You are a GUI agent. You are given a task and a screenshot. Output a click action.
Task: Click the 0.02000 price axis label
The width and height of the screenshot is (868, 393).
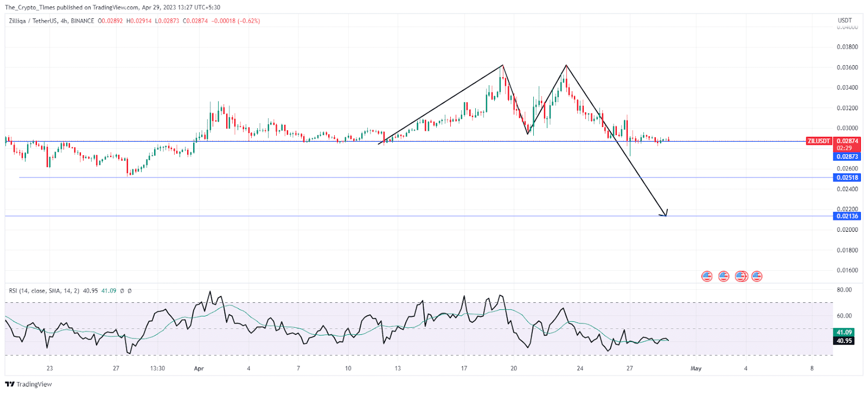pos(847,230)
